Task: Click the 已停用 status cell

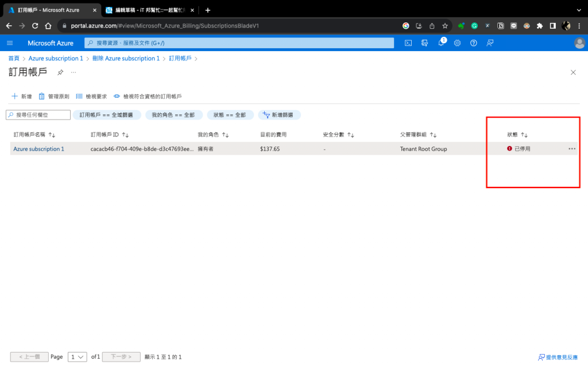Action: click(x=519, y=149)
